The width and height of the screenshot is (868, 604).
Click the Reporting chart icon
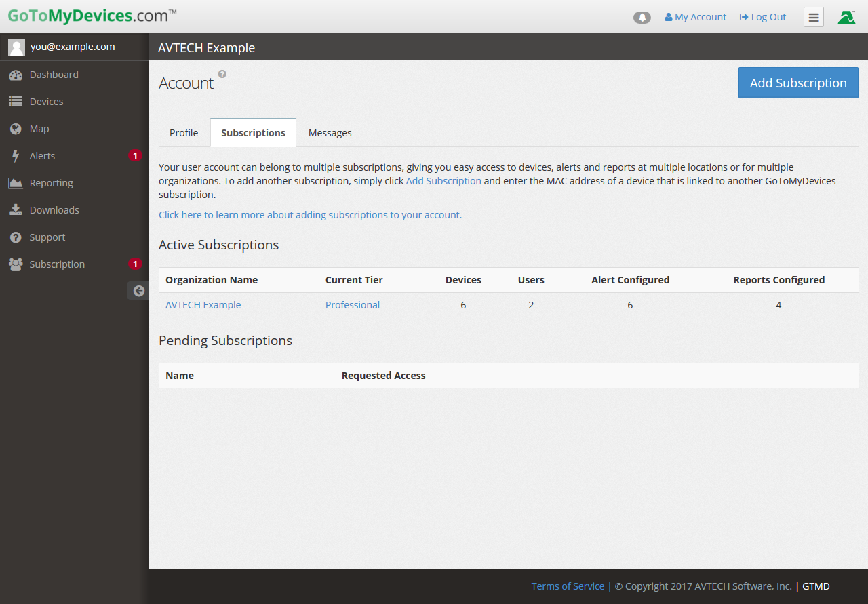point(16,183)
